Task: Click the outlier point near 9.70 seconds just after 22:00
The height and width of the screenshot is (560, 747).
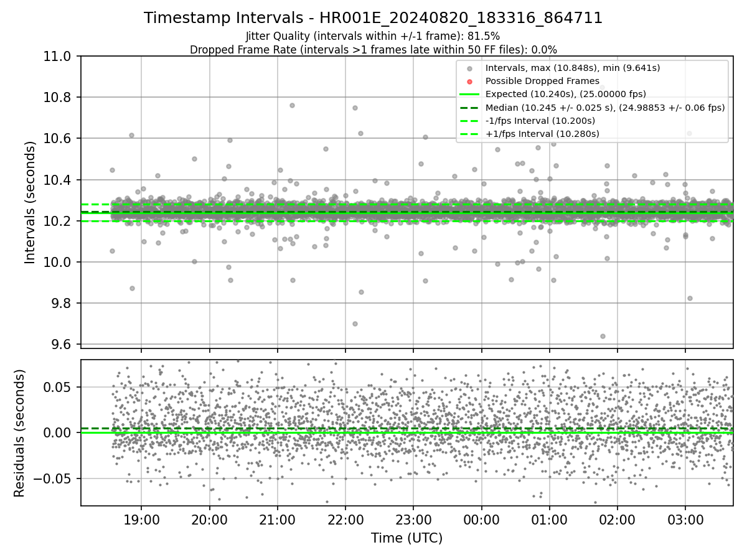Action: point(355,324)
